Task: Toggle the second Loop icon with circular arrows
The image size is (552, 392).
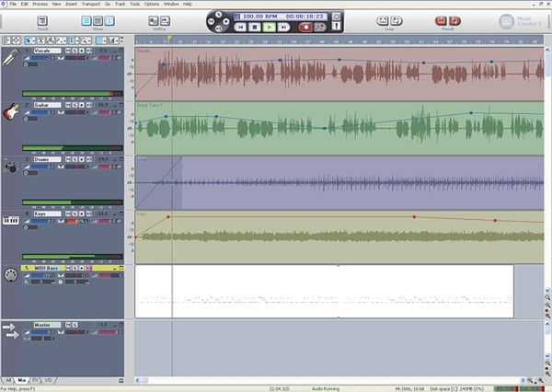Action: pyautogui.click(x=397, y=21)
